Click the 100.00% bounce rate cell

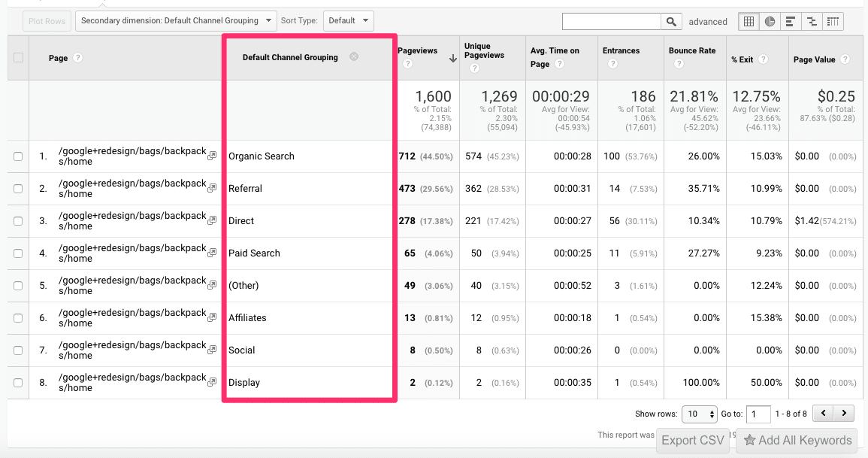[x=701, y=382]
